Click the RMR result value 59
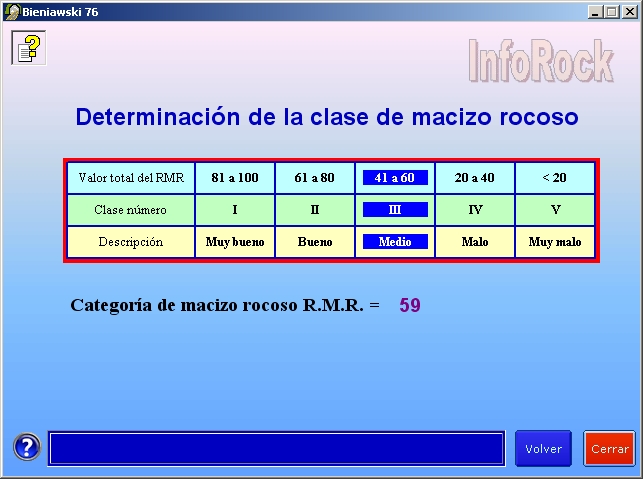643x479 pixels. [410, 305]
